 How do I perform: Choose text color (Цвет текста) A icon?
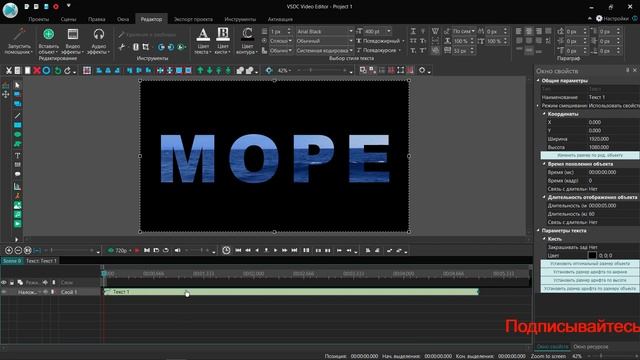pyautogui.click(x=202, y=35)
